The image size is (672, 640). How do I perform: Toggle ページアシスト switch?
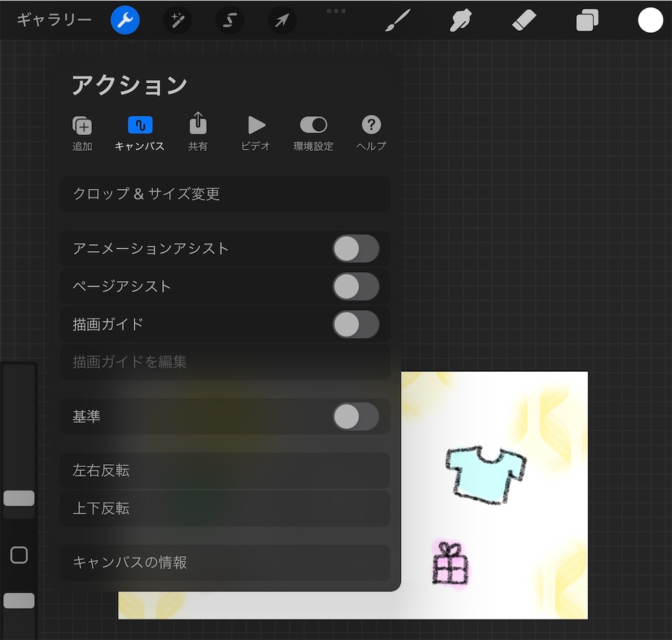click(356, 287)
